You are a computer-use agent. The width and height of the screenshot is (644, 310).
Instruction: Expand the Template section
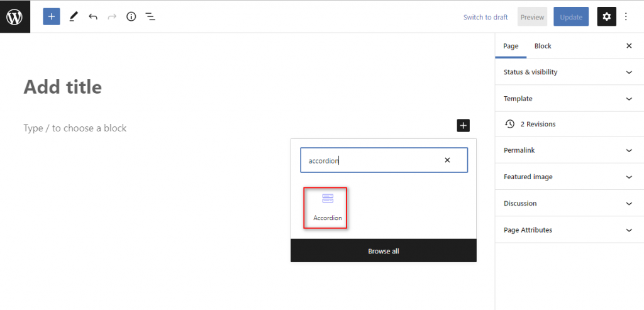[x=569, y=99]
